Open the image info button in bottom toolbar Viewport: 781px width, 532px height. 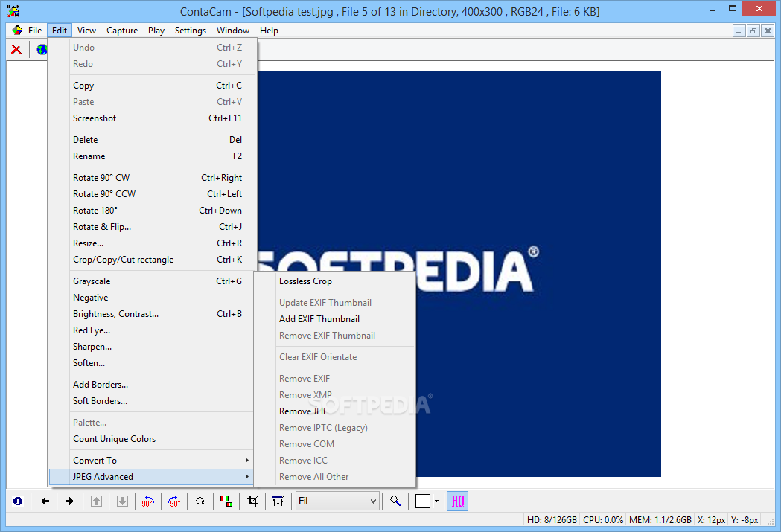point(18,501)
